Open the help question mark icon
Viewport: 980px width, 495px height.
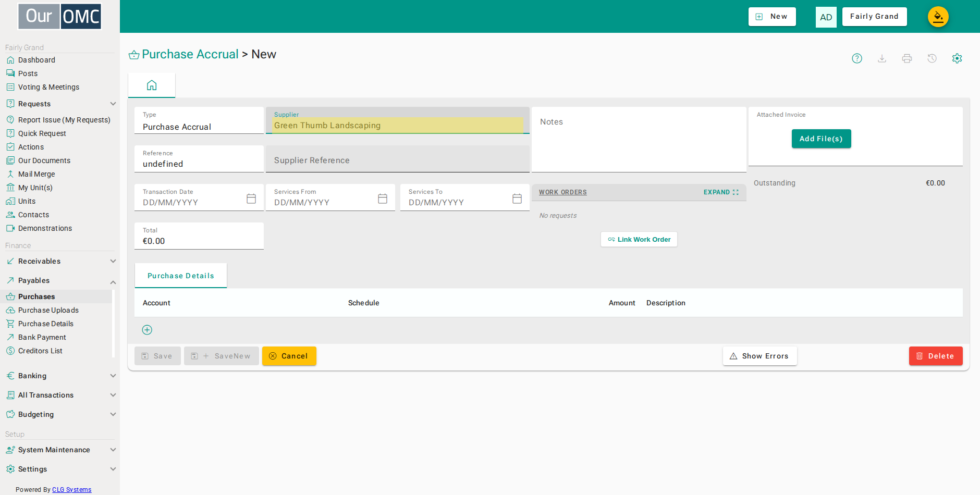pyautogui.click(x=857, y=58)
